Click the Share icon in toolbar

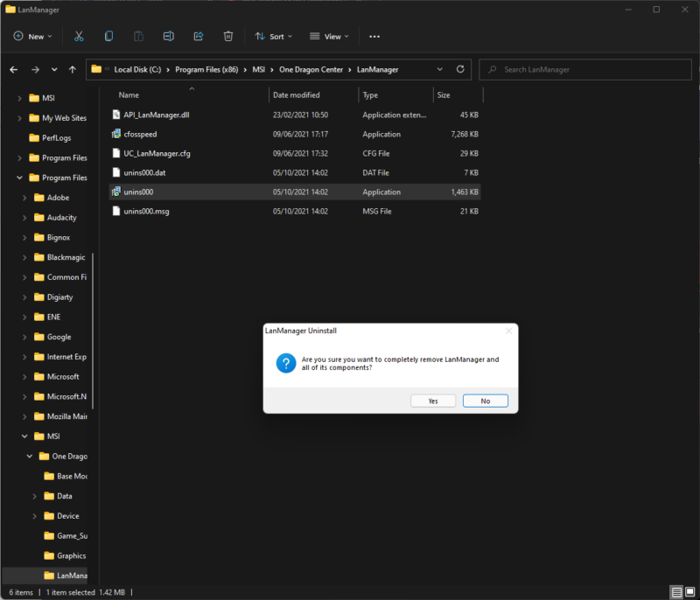[199, 36]
